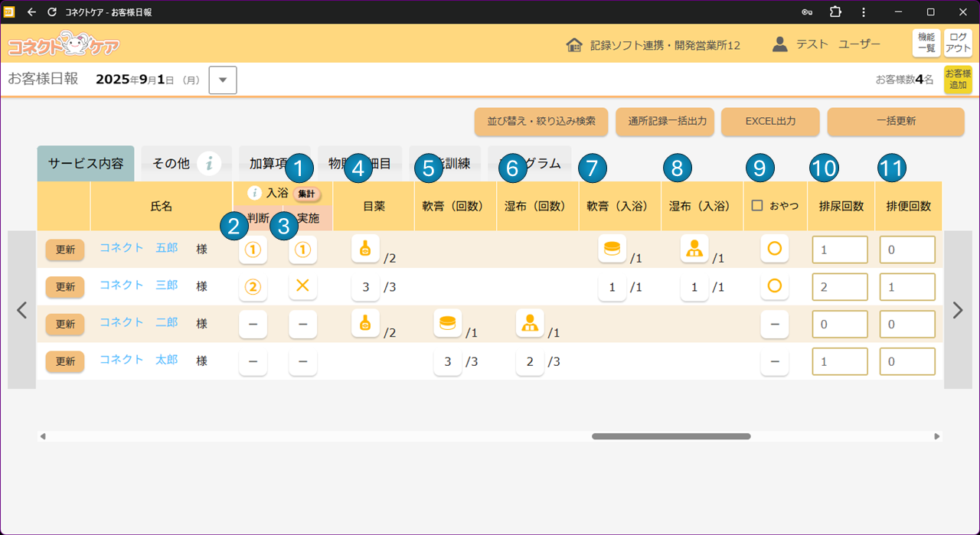Click compress bath icon for コネクト 五郎
The image size is (980, 535).
tap(694, 249)
